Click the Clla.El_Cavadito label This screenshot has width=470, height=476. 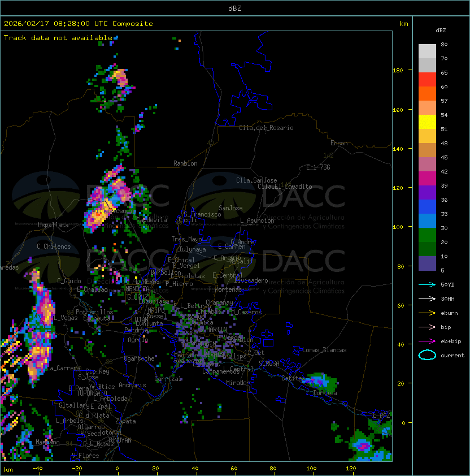pyautogui.click(x=285, y=187)
